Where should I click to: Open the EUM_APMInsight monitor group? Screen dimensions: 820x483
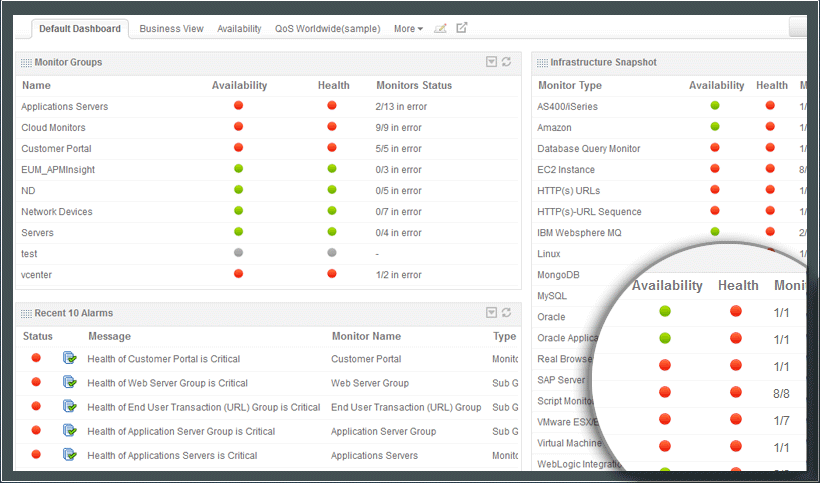click(x=58, y=170)
